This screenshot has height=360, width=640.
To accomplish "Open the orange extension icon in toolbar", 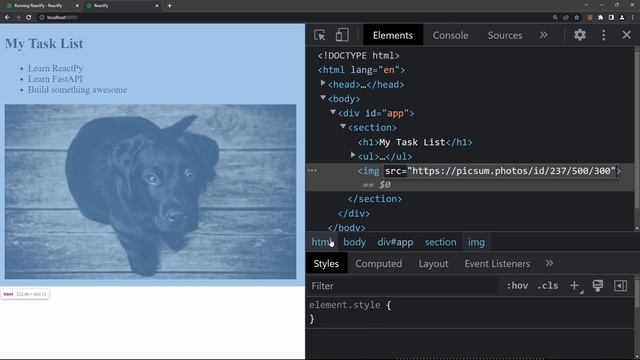I will tap(589, 18).
